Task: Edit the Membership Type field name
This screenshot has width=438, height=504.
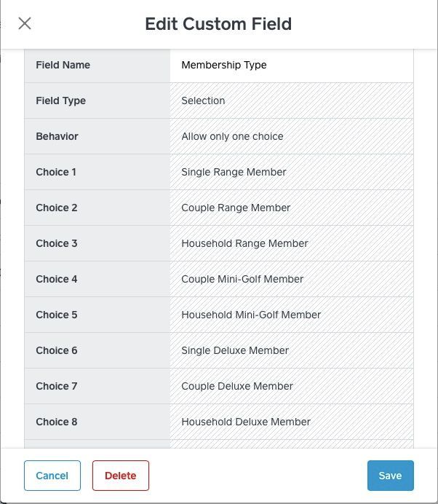Action: pos(291,65)
